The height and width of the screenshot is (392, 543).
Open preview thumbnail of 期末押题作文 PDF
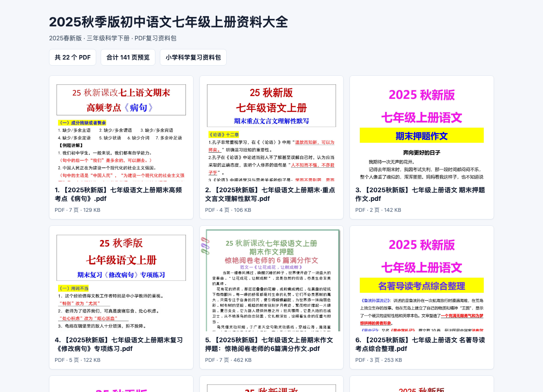click(422, 129)
